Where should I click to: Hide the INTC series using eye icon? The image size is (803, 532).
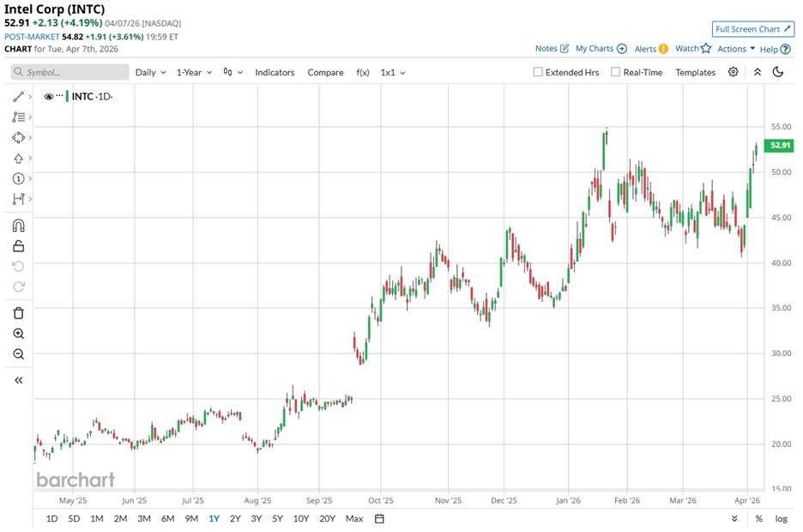pos(49,96)
